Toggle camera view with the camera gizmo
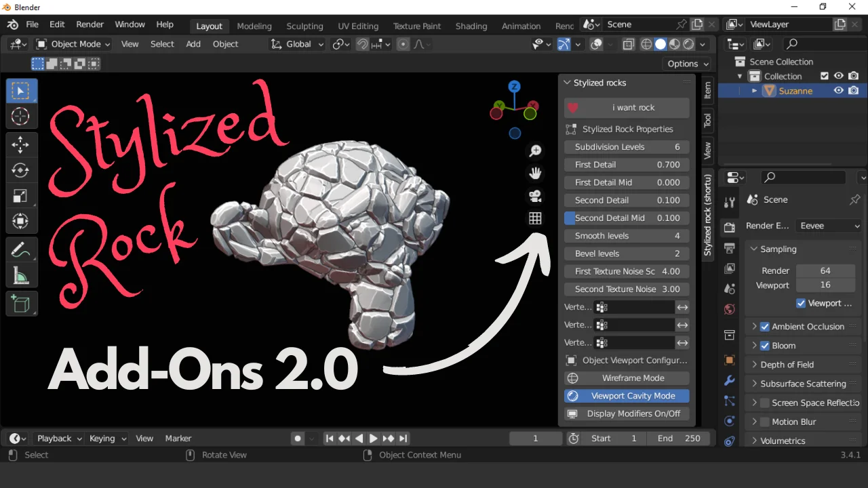 [535, 196]
